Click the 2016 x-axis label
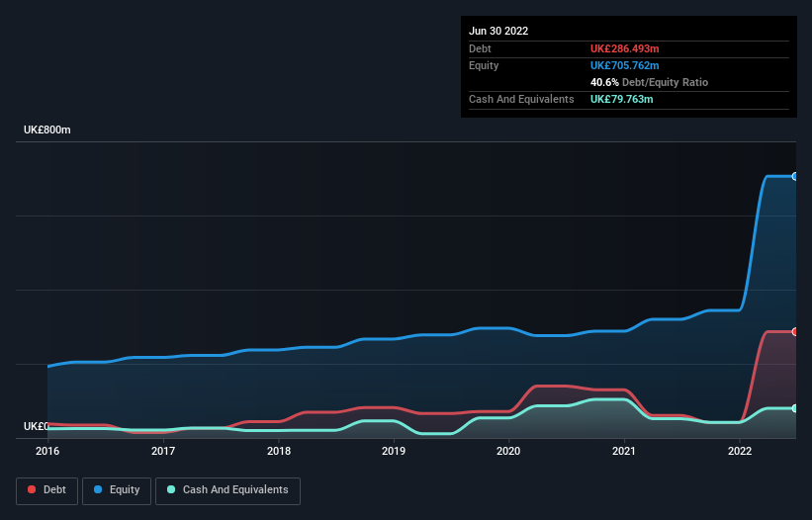The height and width of the screenshot is (520, 812). pyautogui.click(x=47, y=451)
